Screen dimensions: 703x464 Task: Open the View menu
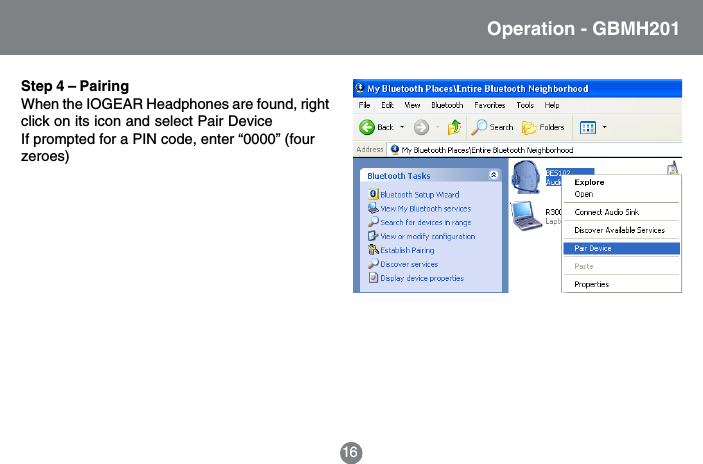tap(412, 105)
